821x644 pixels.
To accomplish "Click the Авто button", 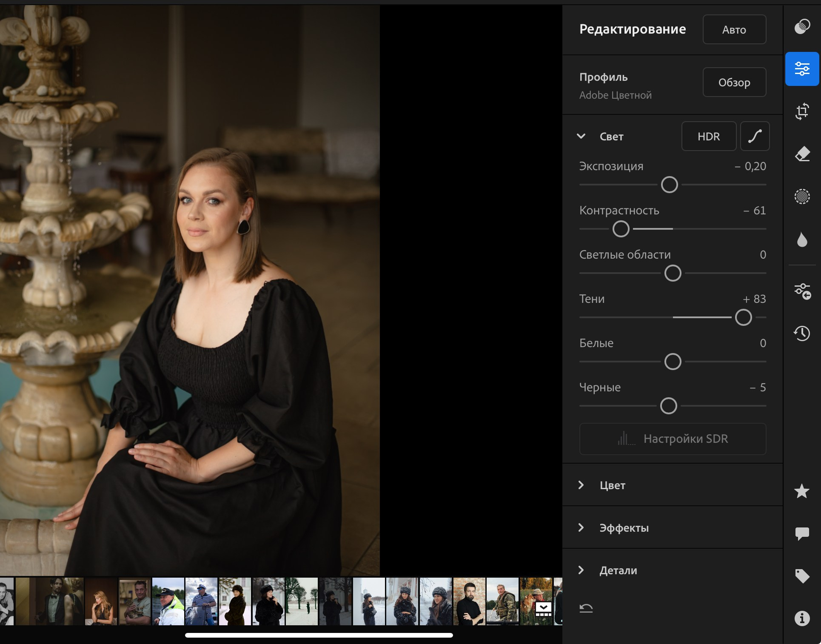I will [x=734, y=29].
